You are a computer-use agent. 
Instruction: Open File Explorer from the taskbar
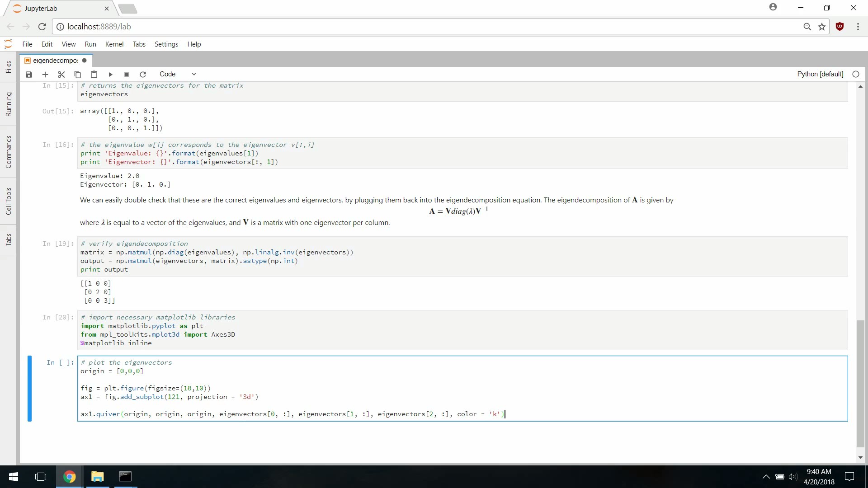pos(97,477)
